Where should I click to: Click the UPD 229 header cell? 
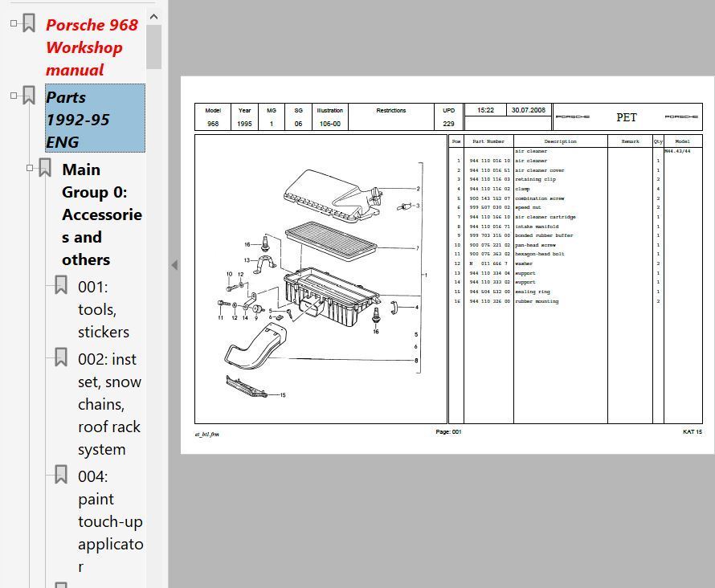pyautogui.click(x=449, y=117)
